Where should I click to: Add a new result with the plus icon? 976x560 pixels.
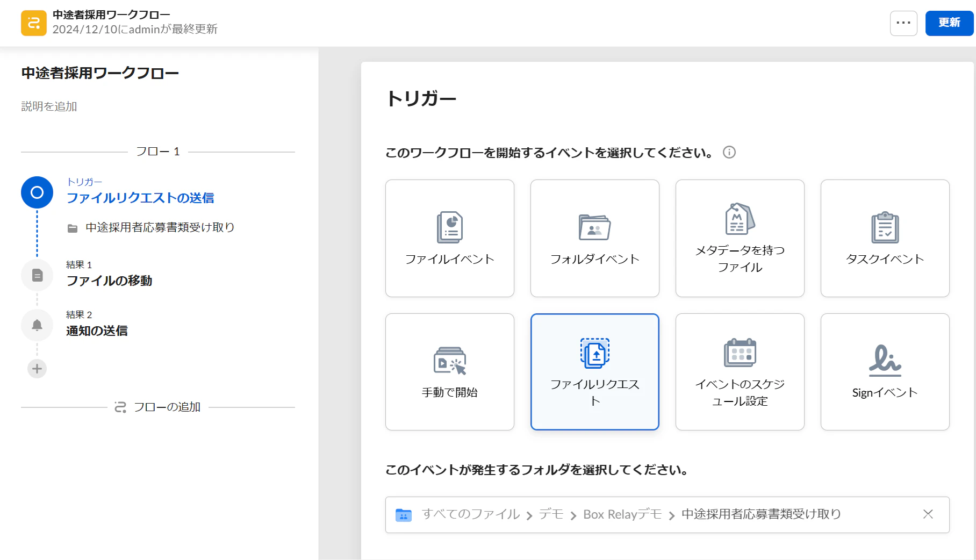(x=37, y=369)
